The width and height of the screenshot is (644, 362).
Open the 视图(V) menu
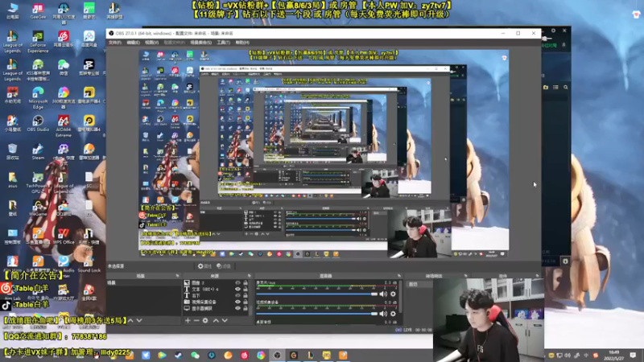(151, 43)
